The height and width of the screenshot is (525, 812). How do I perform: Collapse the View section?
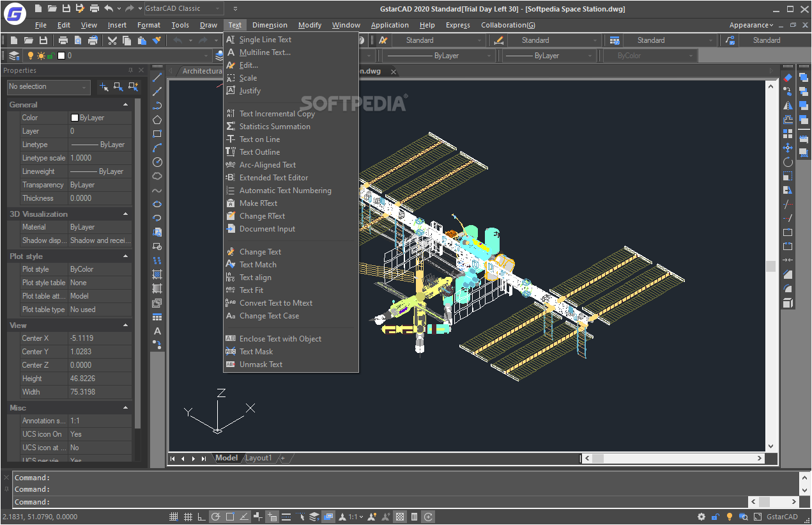[125, 325]
